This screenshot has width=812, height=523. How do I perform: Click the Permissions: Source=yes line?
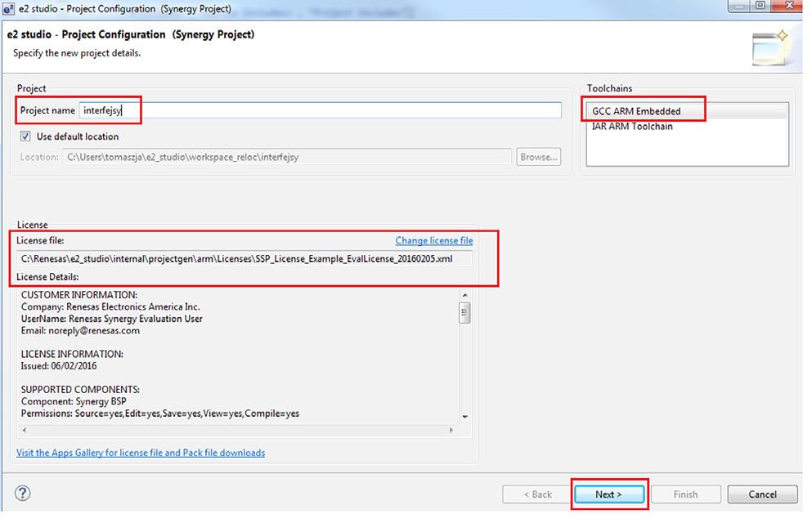click(160, 413)
